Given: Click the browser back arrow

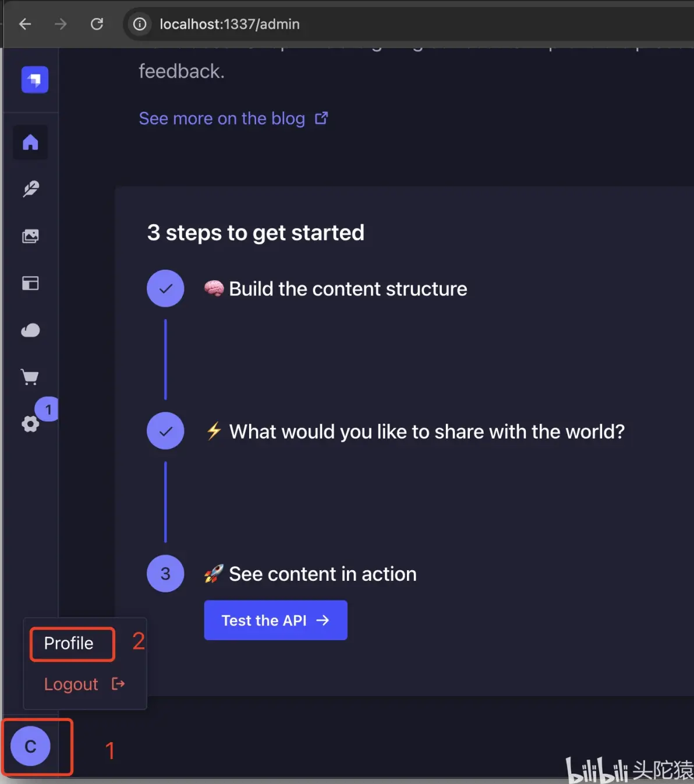Looking at the screenshot, I should coord(25,24).
